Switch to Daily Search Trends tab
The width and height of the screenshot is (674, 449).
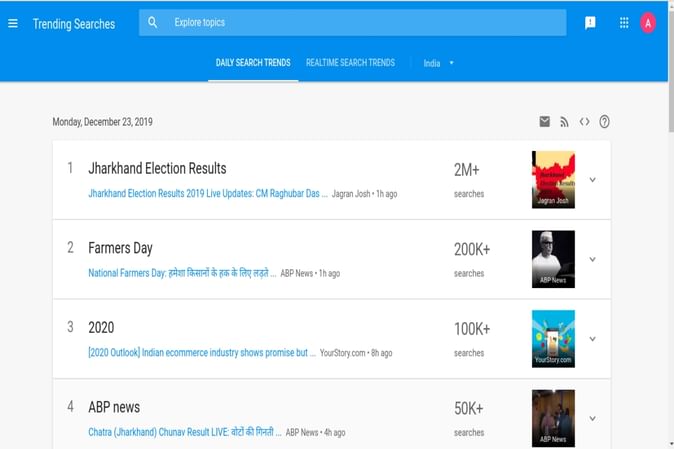pos(253,63)
